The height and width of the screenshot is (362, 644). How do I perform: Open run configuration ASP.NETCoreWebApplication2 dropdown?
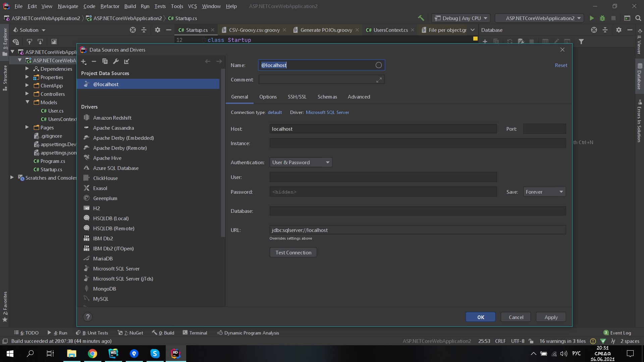point(540,18)
